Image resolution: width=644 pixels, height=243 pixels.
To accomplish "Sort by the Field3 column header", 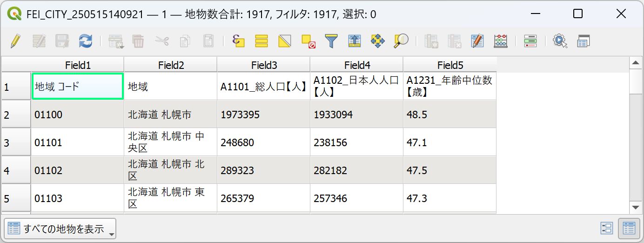I will [264, 65].
